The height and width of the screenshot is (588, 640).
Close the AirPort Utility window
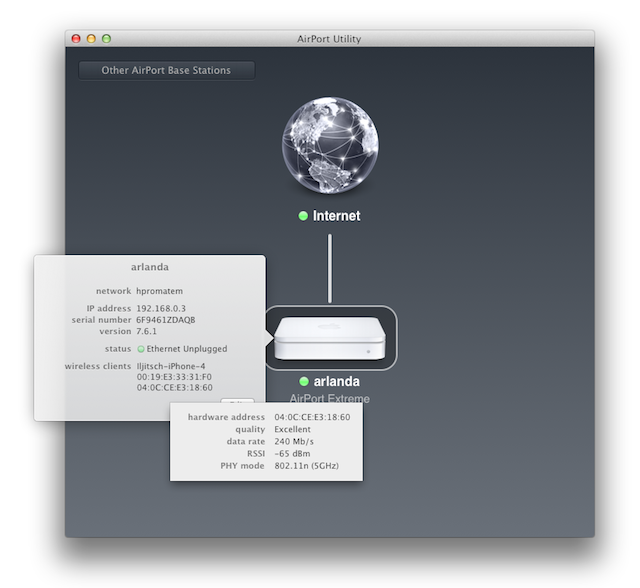(x=76, y=39)
